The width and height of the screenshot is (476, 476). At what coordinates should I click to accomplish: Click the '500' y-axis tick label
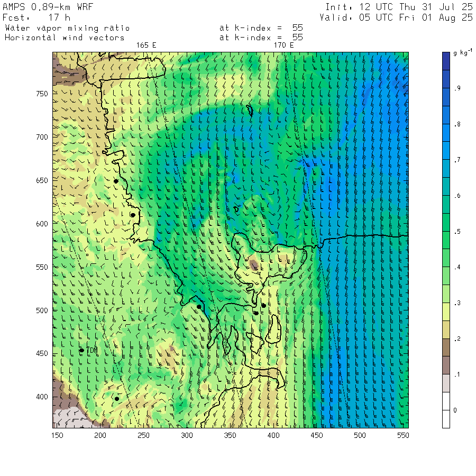(42, 310)
